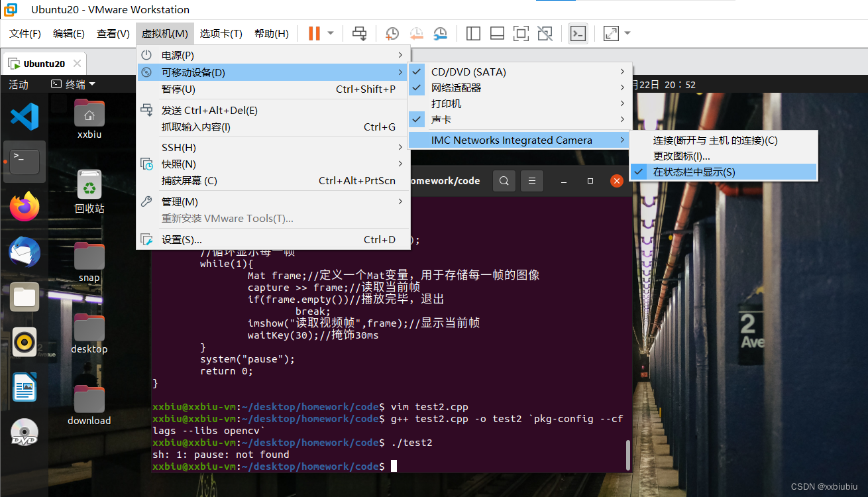Expand the 管理(M) submenu
The width and height of the screenshot is (868, 497).
pyautogui.click(x=274, y=201)
